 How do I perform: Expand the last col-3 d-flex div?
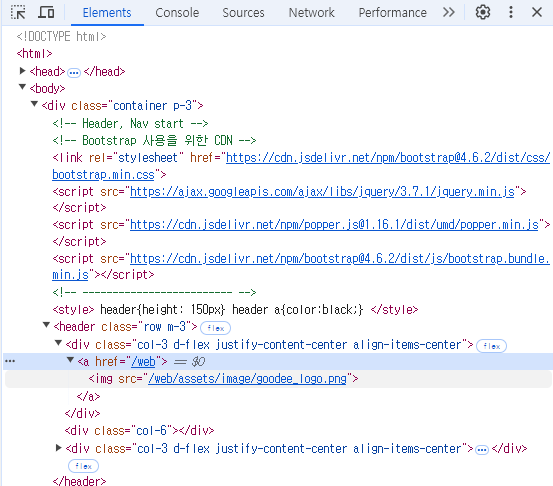click(59, 448)
